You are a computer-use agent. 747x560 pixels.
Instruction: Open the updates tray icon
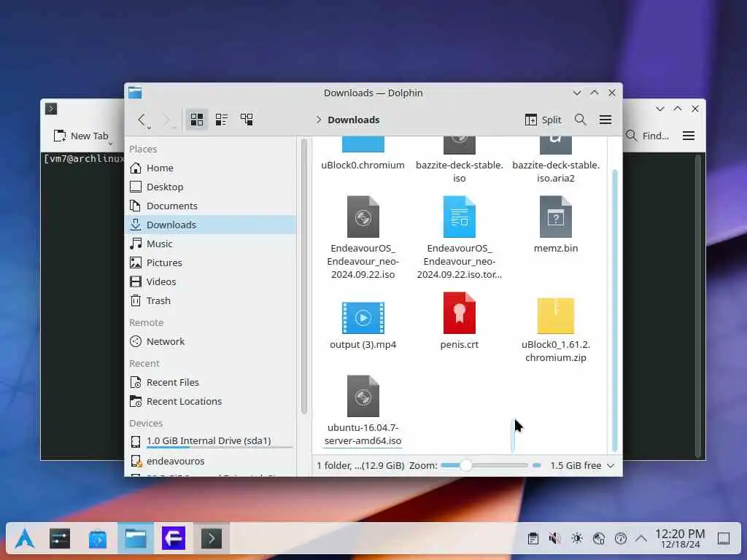[x=621, y=539]
